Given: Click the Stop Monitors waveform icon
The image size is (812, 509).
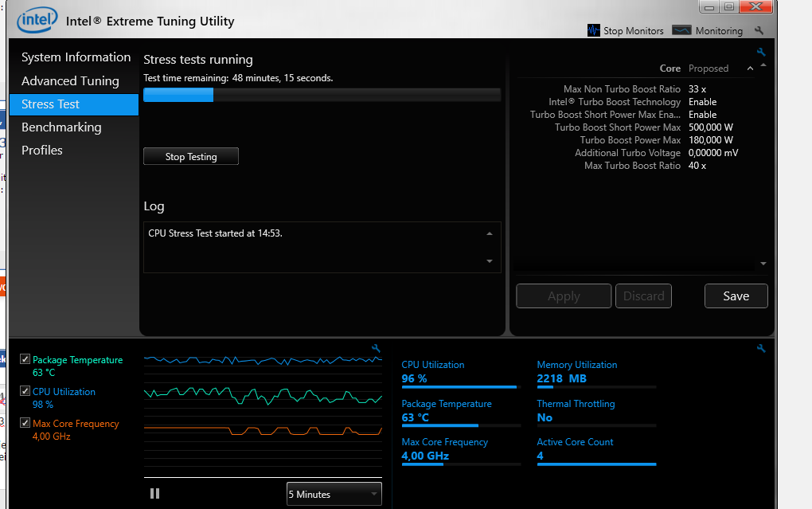Looking at the screenshot, I should 593,30.
